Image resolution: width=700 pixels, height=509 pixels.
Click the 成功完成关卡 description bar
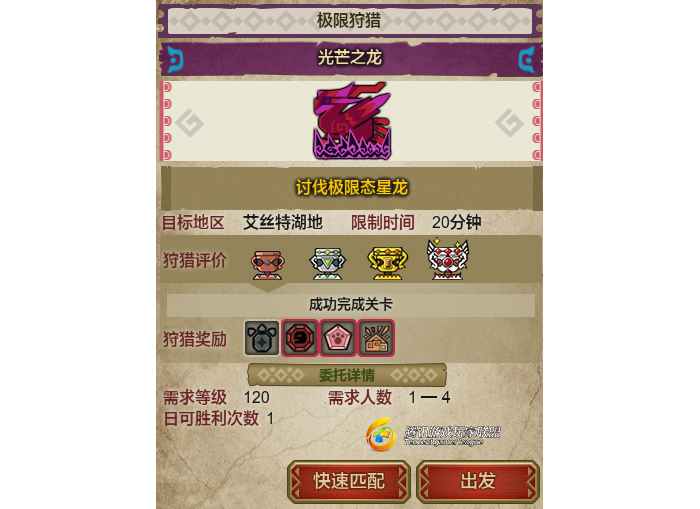point(351,305)
